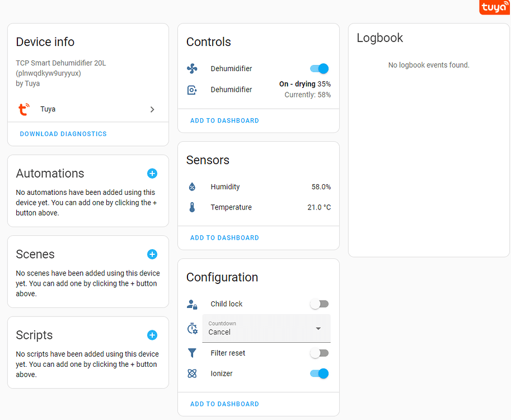The width and height of the screenshot is (511, 420).
Task: Click the countdown timer clock icon
Action: [193, 329]
